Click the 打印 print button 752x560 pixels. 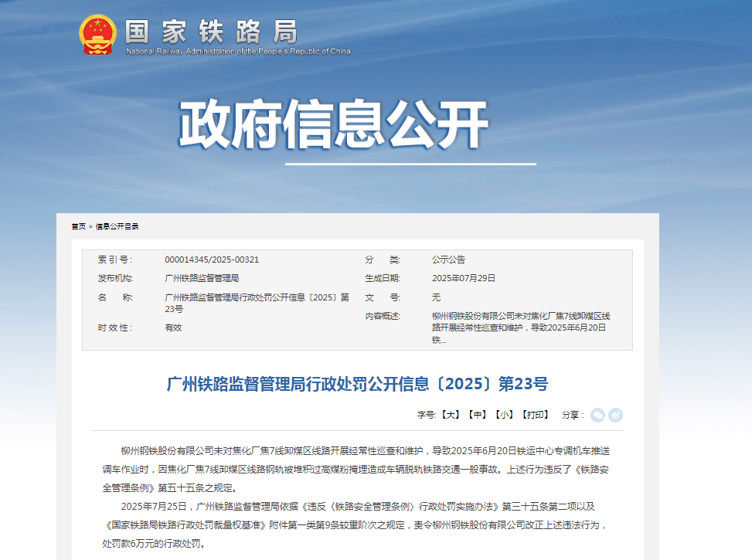click(536, 415)
